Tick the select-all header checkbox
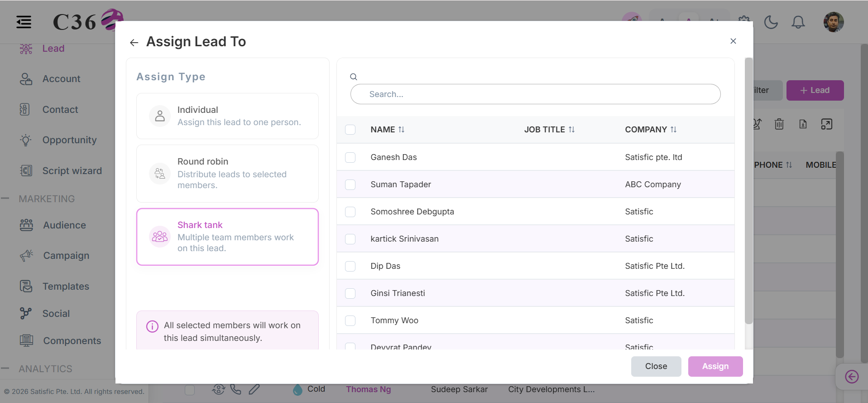Image resolution: width=868 pixels, height=403 pixels. [350, 130]
